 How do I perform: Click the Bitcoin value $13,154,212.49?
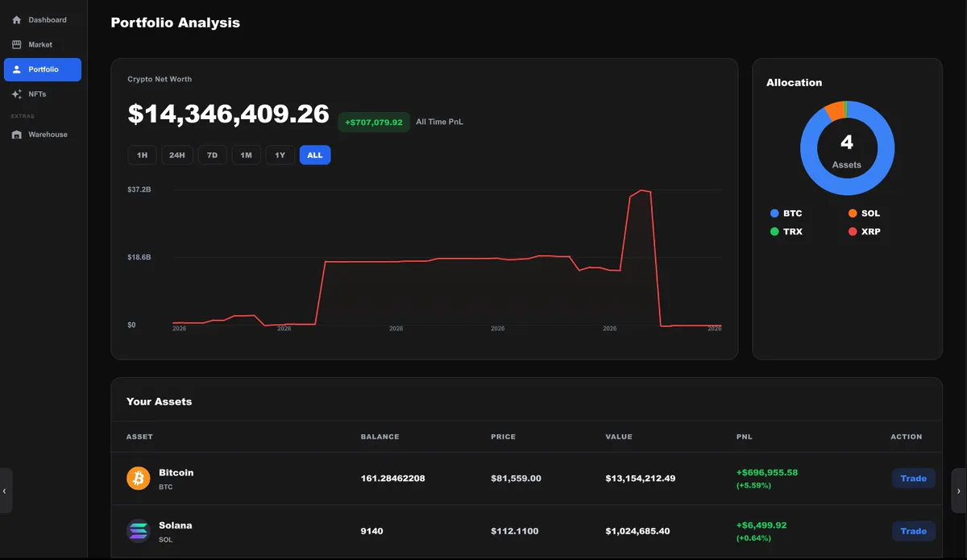point(641,479)
